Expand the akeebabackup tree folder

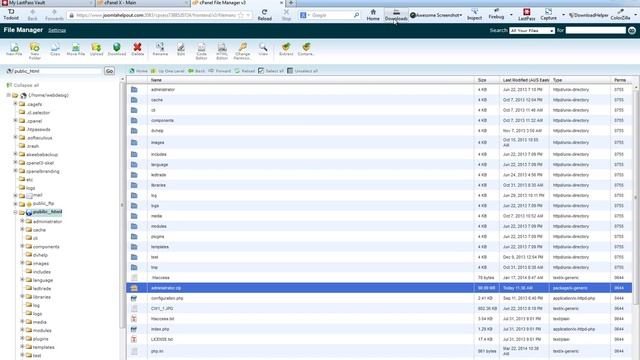[x=16, y=154]
